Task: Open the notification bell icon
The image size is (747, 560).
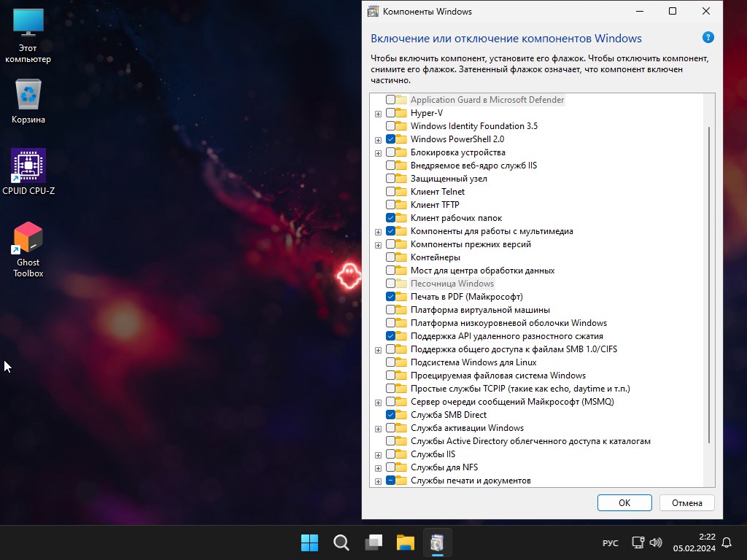Action: (727, 542)
